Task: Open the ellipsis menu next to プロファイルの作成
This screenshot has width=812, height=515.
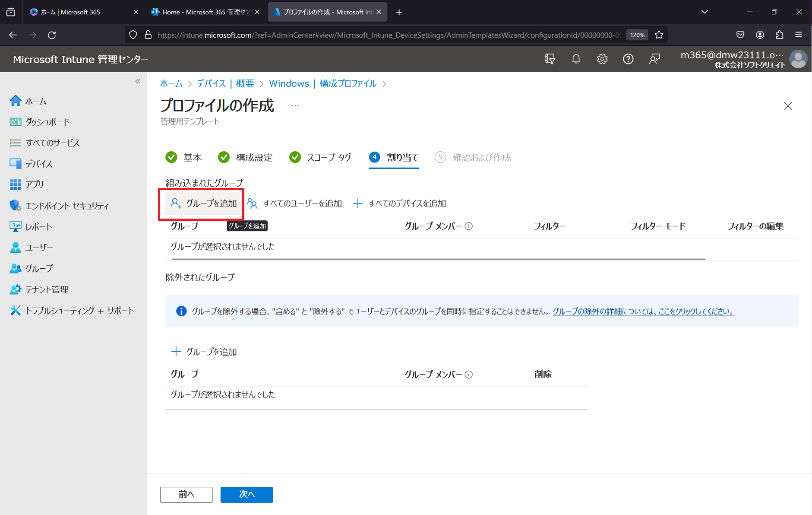Action: (x=295, y=106)
